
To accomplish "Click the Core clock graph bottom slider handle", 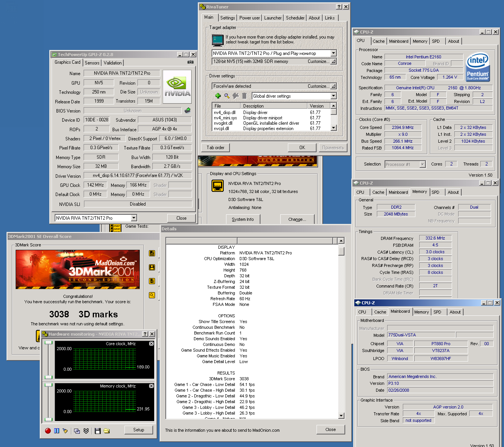I will tap(48, 378).
